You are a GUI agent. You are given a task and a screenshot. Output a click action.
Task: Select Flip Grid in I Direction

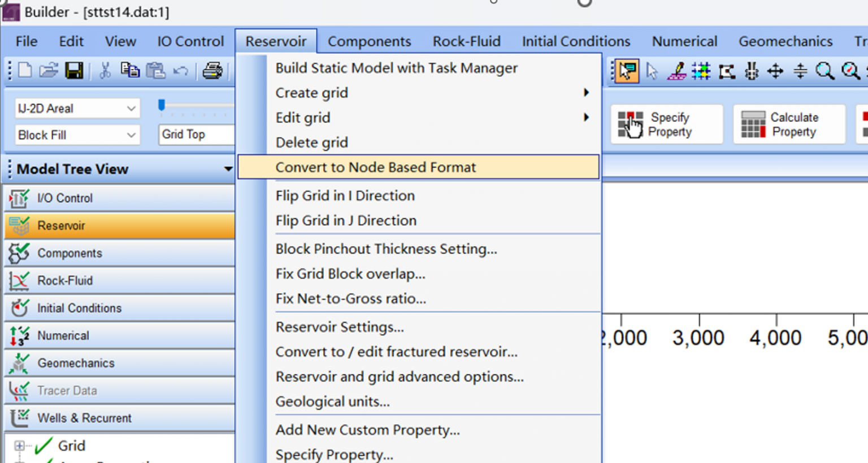[x=345, y=195]
